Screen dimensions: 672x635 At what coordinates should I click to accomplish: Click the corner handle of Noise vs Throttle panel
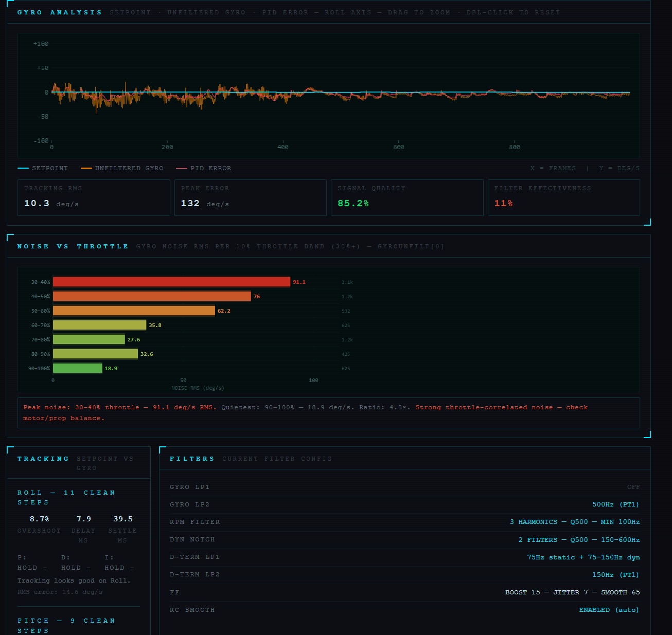[x=647, y=434]
